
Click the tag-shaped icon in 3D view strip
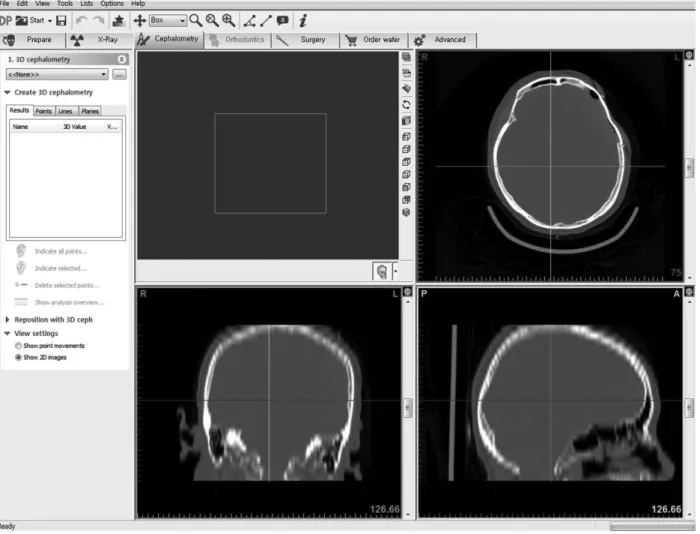406,89
